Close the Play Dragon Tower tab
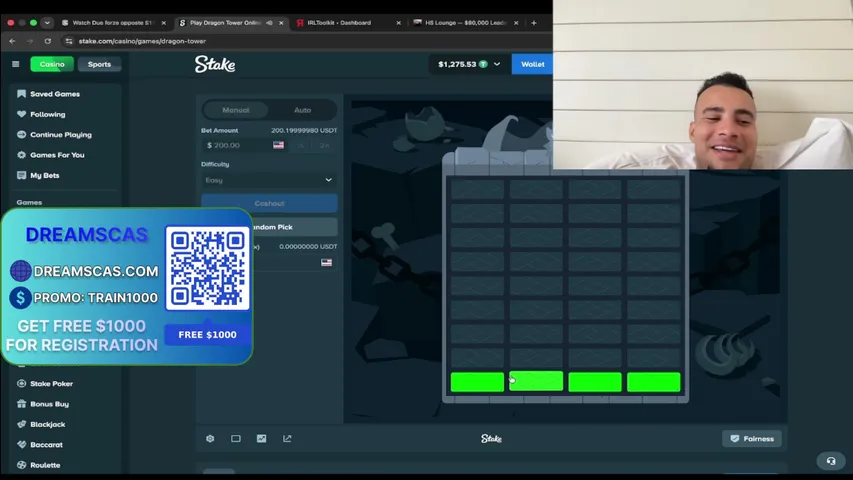This screenshot has height=480, width=853. pyautogui.click(x=281, y=23)
